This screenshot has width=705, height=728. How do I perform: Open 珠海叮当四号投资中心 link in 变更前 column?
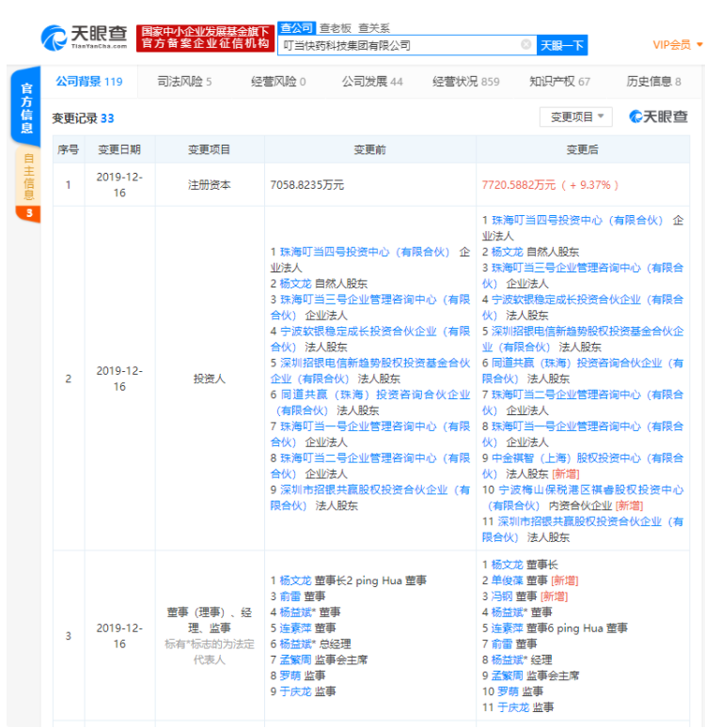click(x=365, y=252)
